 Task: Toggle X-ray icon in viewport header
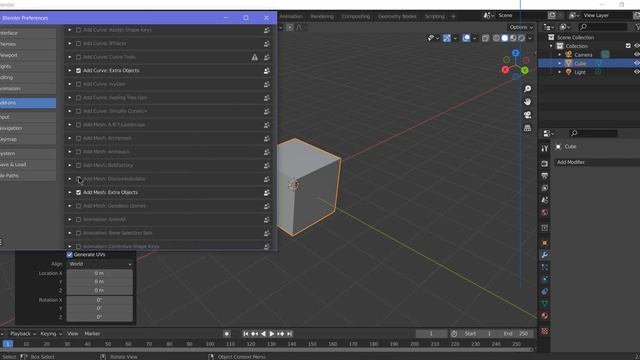point(485,38)
